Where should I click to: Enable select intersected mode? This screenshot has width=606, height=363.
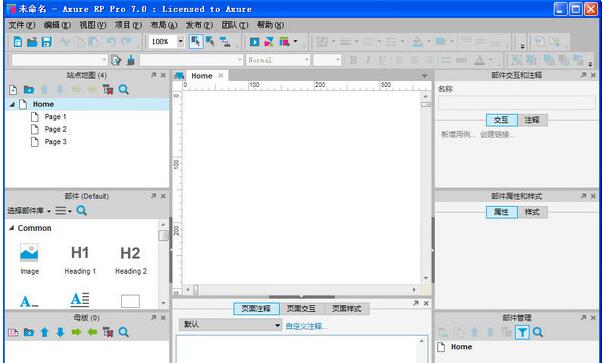pyautogui.click(x=196, y=41)
